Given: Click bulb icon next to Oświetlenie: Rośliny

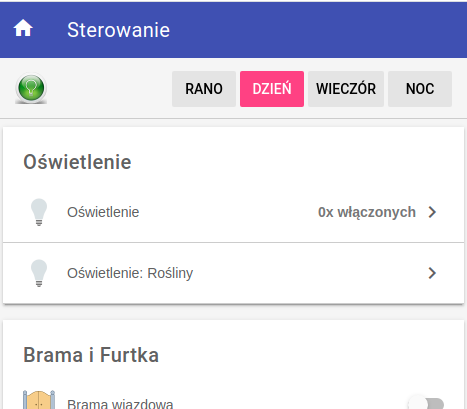Looking at the screenshot, I should click(39, 273).
